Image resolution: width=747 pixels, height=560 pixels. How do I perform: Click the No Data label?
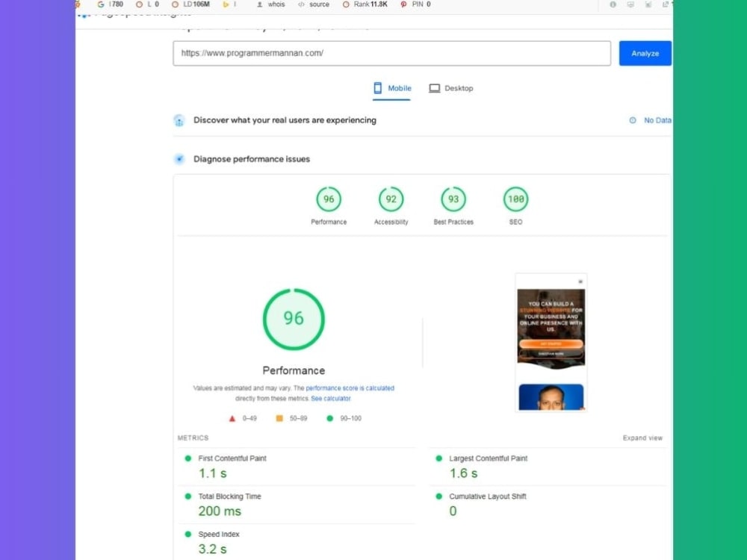coord(657,120)
